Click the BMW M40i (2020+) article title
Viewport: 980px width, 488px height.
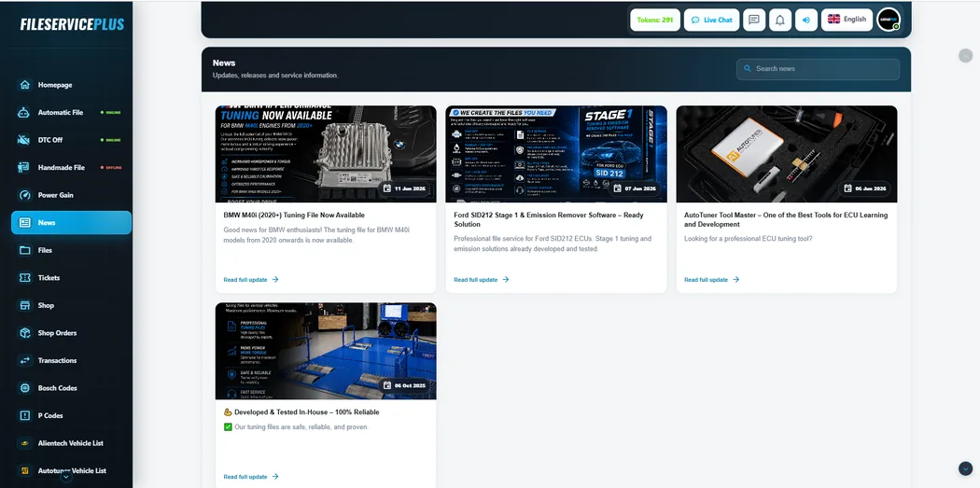tap(294, 215)
